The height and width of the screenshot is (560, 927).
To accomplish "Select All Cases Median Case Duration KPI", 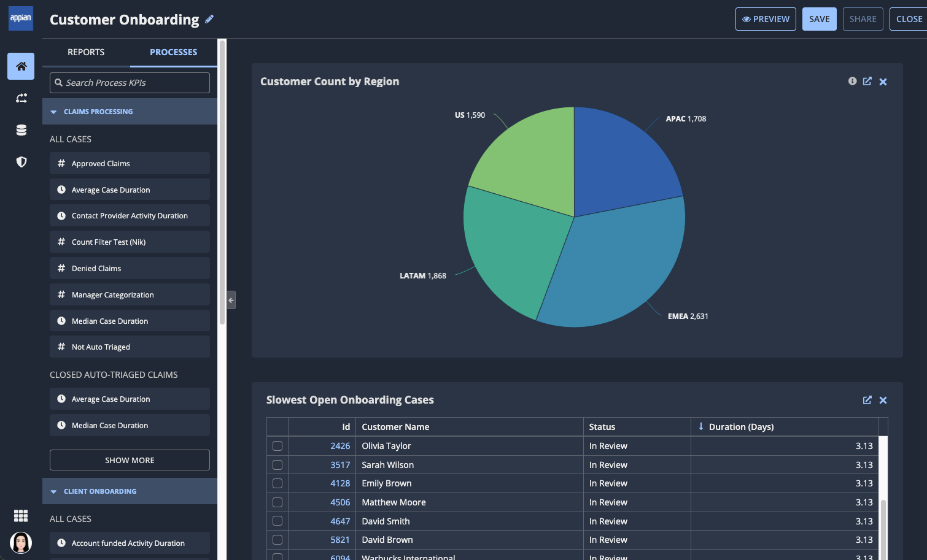I will coord(130,321).
